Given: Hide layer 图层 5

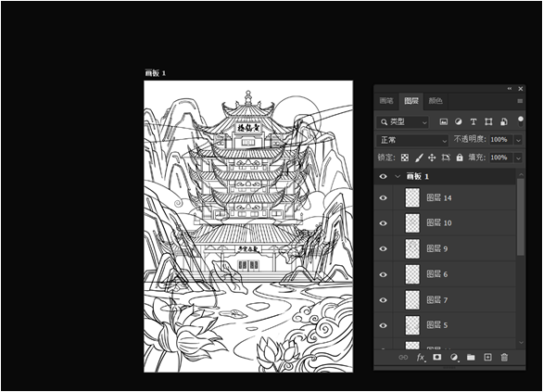Looking at the screenshot, I should (383, 325).
